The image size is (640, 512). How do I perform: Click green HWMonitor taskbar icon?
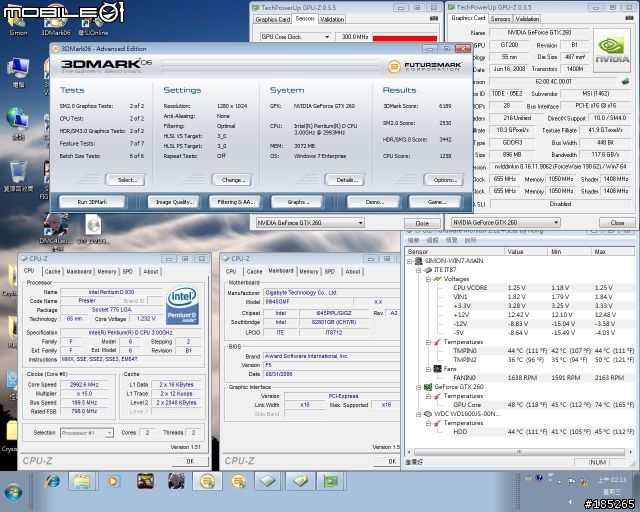(330, 481)
